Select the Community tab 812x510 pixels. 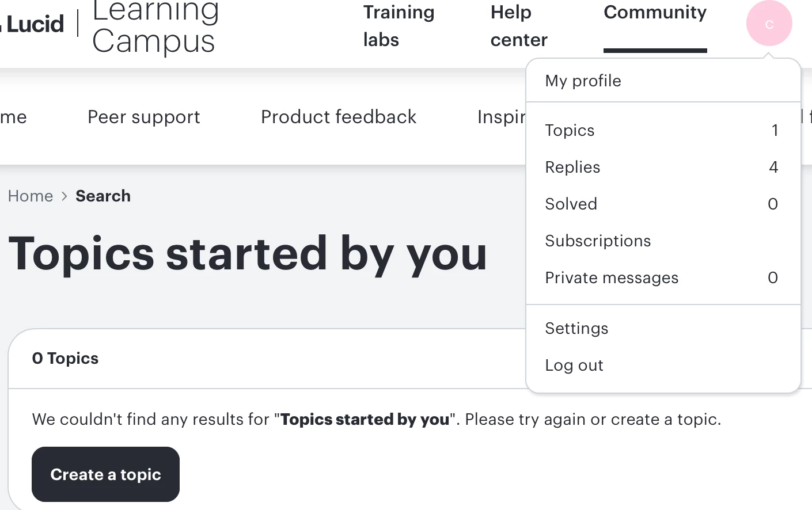655,13
